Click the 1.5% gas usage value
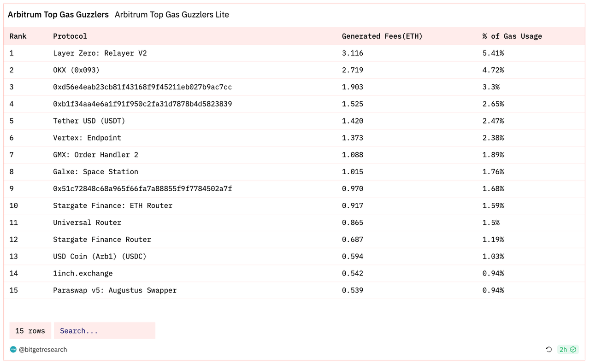The height and width of the screenshot is (364, 590). point(491,223)
